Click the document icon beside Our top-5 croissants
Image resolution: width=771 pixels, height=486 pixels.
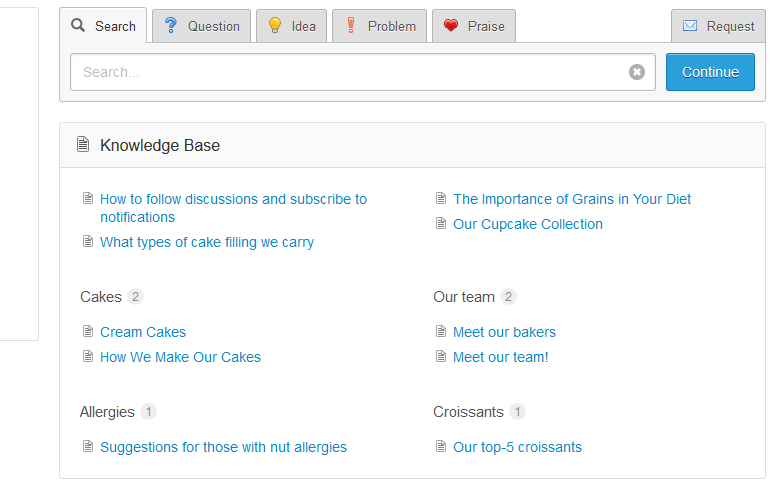(441, 447)
